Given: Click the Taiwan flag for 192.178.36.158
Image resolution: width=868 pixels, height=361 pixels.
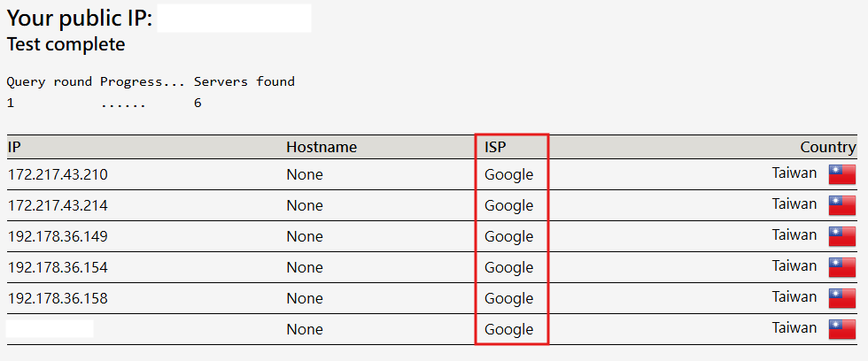Looking at the screenshot, I should tap(842, 298).
